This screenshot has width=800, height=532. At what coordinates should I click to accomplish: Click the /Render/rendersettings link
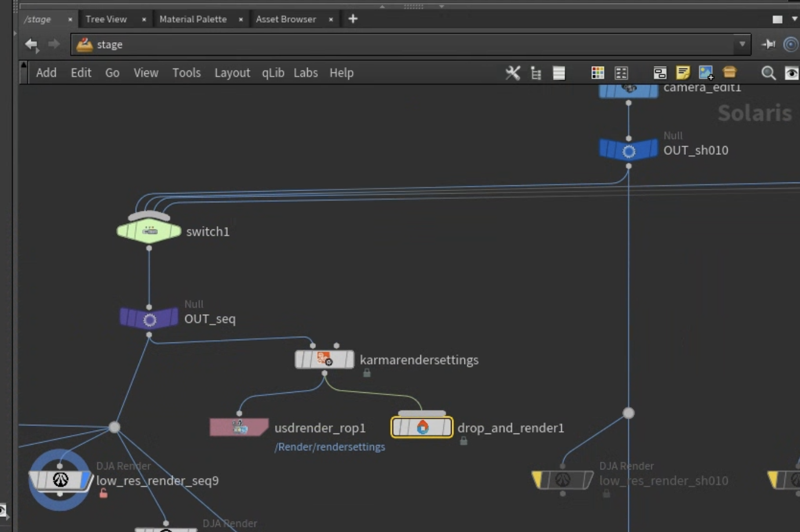tap(330, 447)
